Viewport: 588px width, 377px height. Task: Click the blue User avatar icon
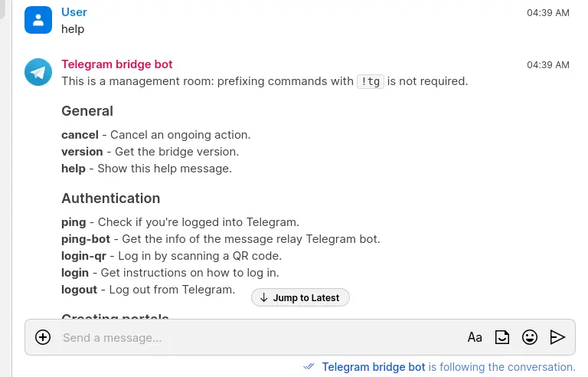(x=38, y=20)
